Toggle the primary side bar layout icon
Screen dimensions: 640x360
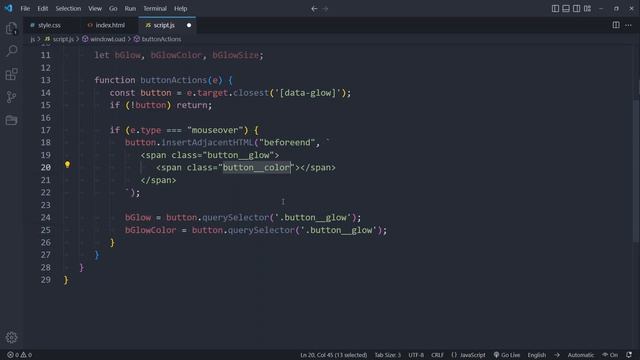(555, 9)
